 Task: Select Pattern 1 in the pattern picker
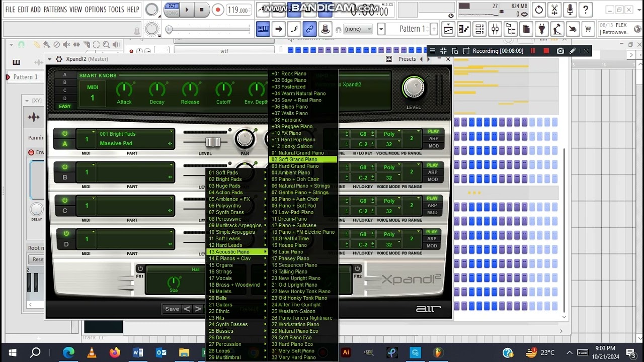click(x=26, y=77)
